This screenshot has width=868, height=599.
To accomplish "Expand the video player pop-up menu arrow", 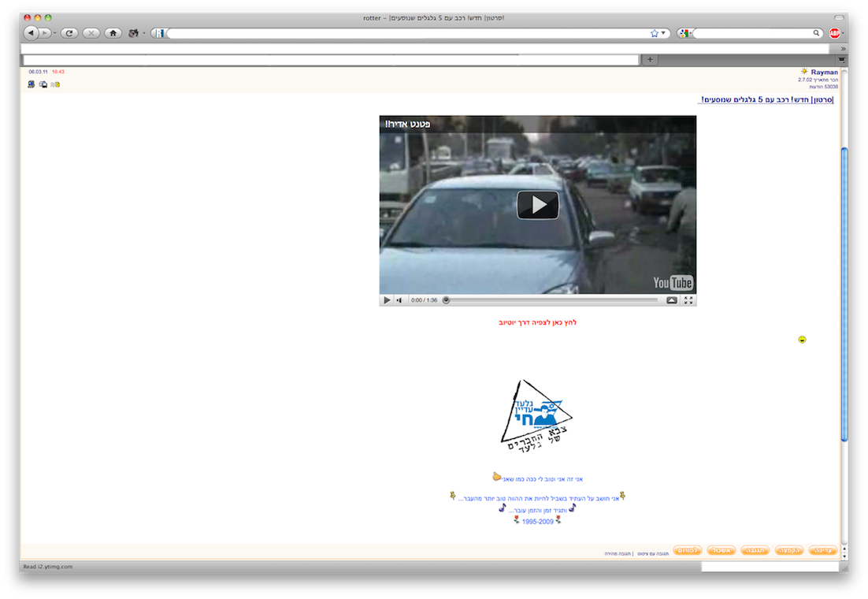I will click(671, 300).
